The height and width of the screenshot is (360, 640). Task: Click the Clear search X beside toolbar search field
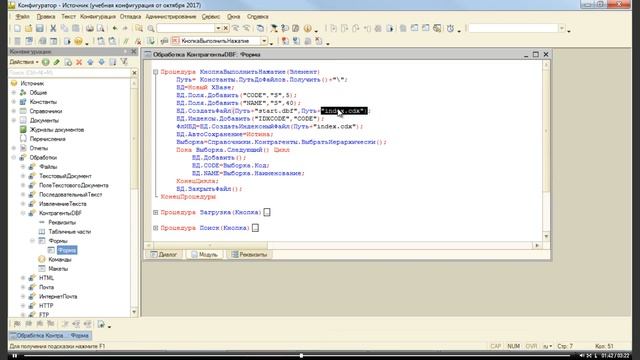point(226,28)
